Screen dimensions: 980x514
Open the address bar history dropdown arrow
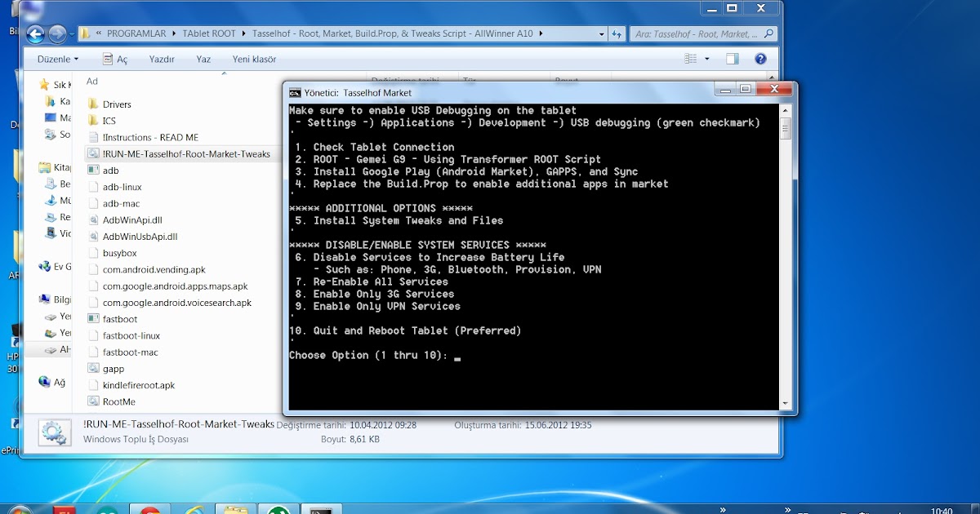[x=602, y=34]
